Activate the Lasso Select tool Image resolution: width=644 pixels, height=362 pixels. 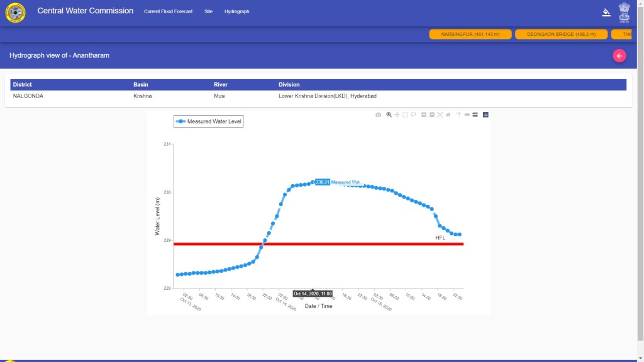(x=413, y=115)
